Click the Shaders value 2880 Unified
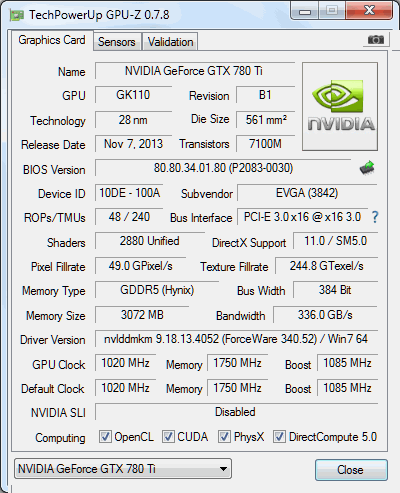The height and width of the screenshot is (493, 400). pos(150,241)
